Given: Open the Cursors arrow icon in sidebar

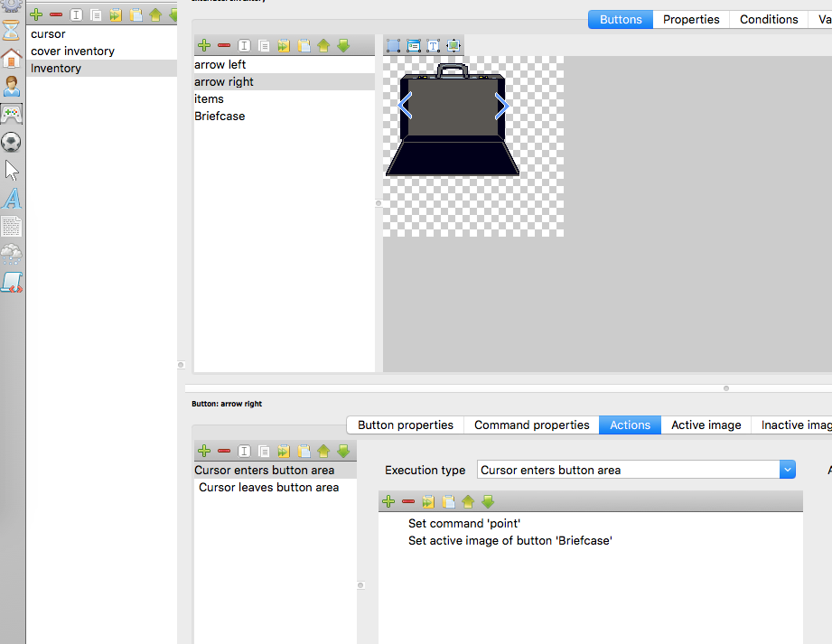Looking at the screenshot, I should [x=11, y=171].
